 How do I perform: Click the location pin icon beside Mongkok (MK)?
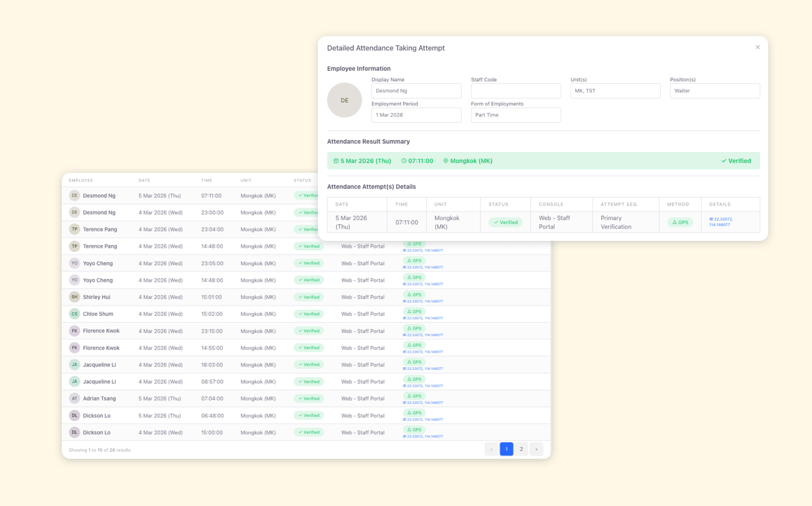(446, 161)
